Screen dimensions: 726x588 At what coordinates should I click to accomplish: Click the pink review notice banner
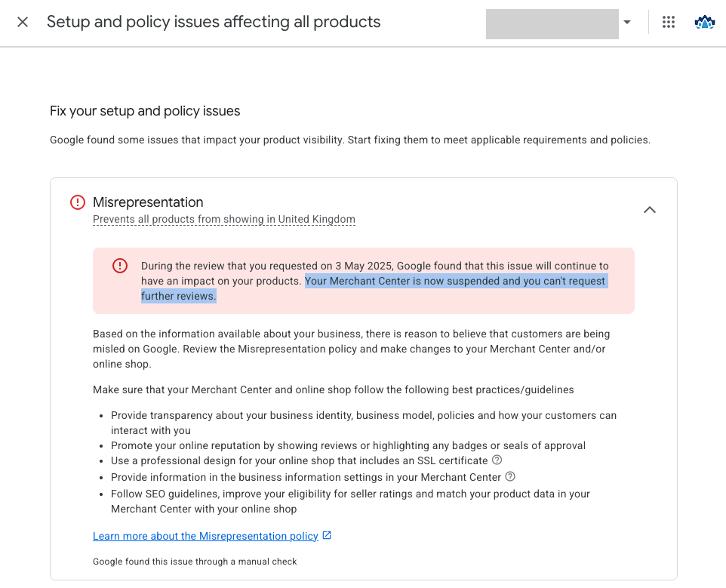(364, 280)
